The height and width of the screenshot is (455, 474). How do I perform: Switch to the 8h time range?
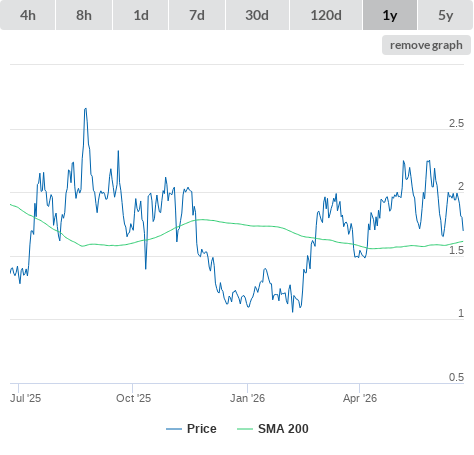(x=84, y=15)
